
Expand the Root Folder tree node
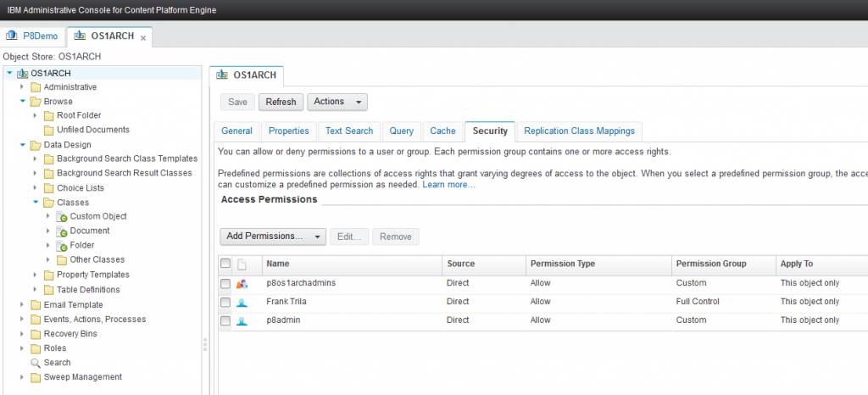click(x=36, y=115)
